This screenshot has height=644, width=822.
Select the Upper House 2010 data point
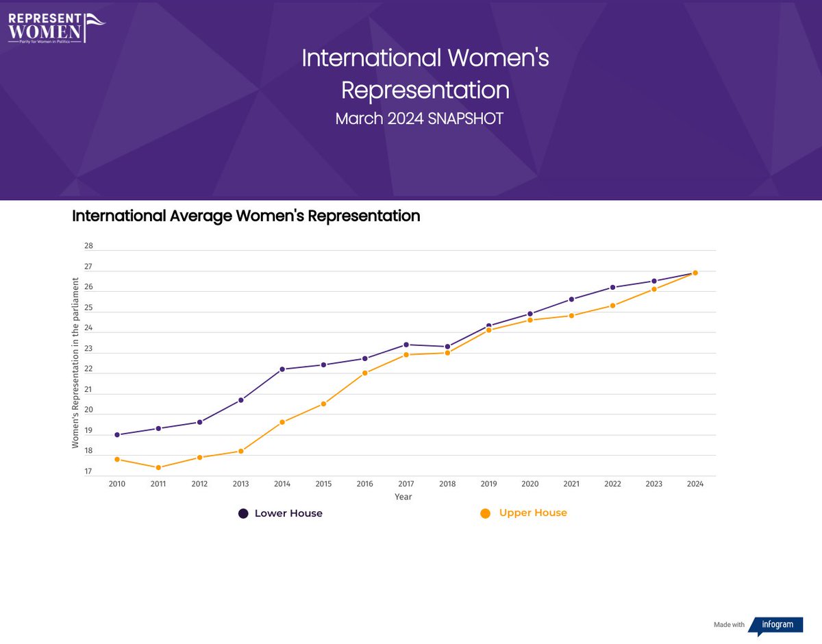(117, 459)
